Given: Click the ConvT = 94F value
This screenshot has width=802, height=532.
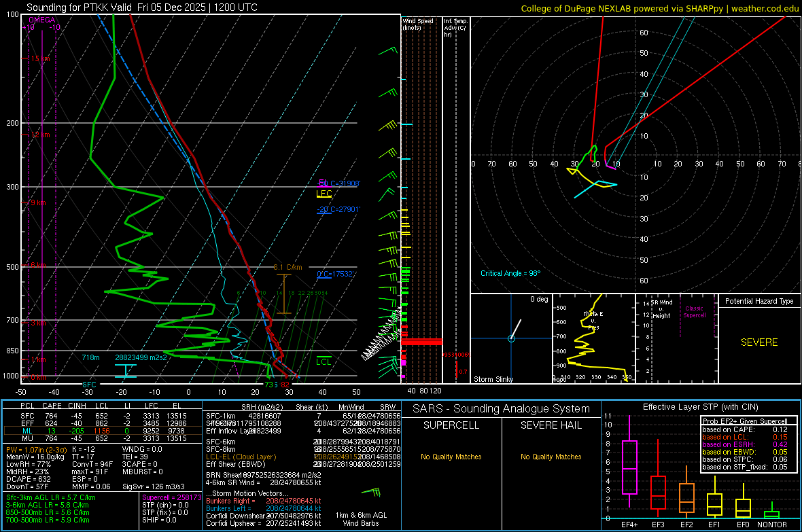Looking at the screenshot, I should (92, 465).
